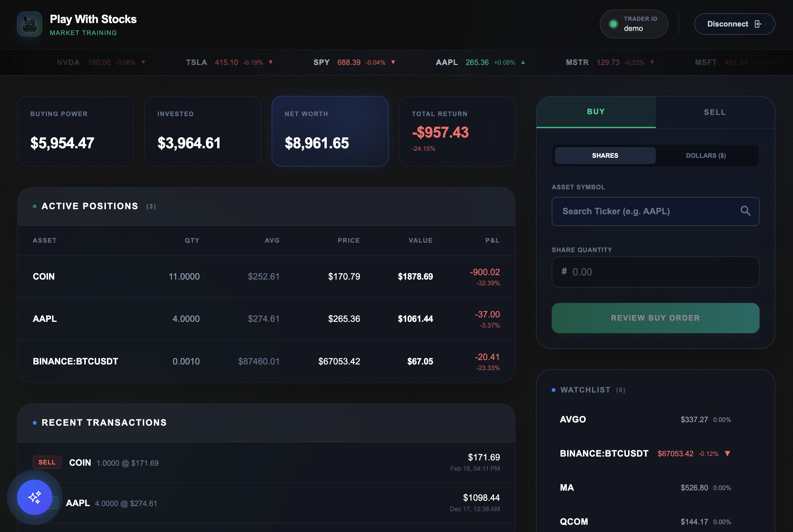The height and width of the screenshot is (532, 793).
Task: Click the TSLA down arrow in ticker strip
Action: 271,62
